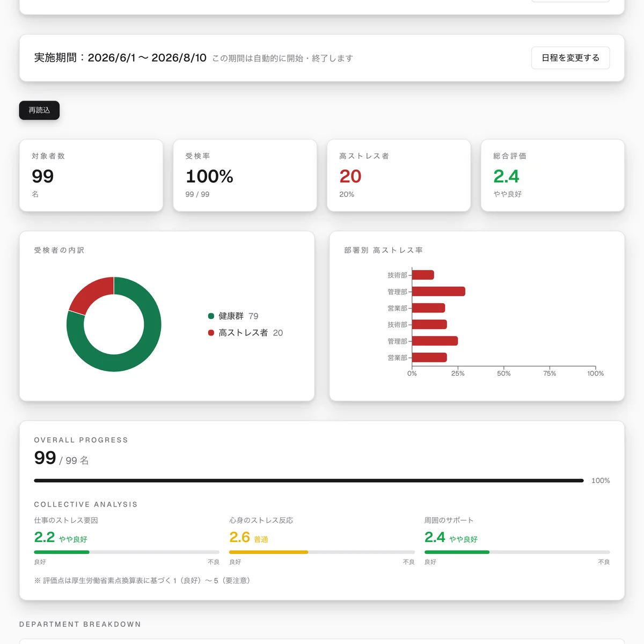Click the 50% axis tick label
Image resolution: width=644 pixels, height=644 pixels.
click(504, 374)
